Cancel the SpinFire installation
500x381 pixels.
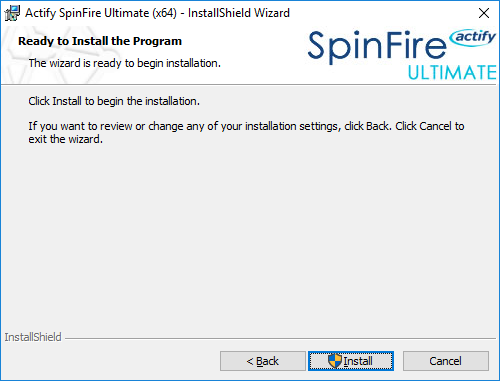[x=446, y=361]
